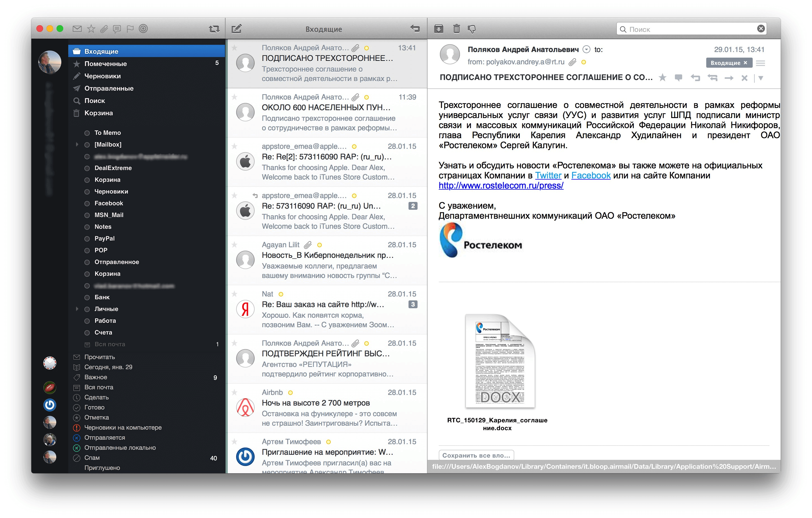Viewport: 812px width, 518px height.
Task: Delete the message with trash icon
Action: [x=456, y=29]
